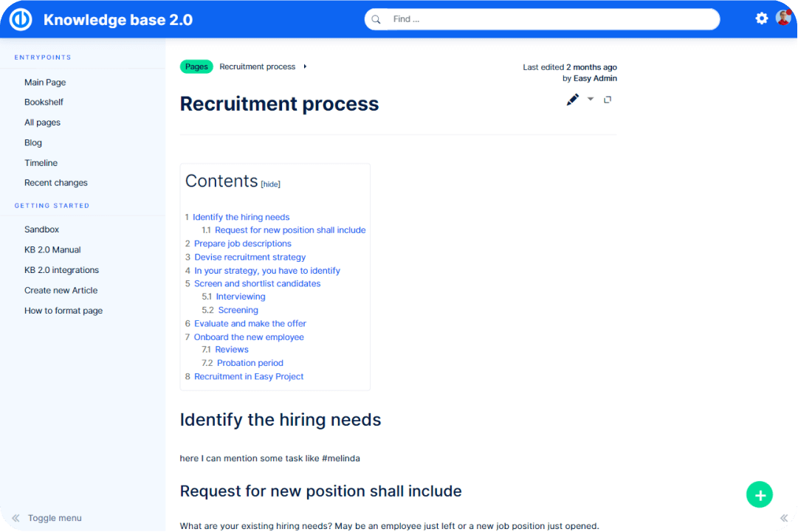Open the dropdown arrow next to edit pencil

tap(591, 99)
